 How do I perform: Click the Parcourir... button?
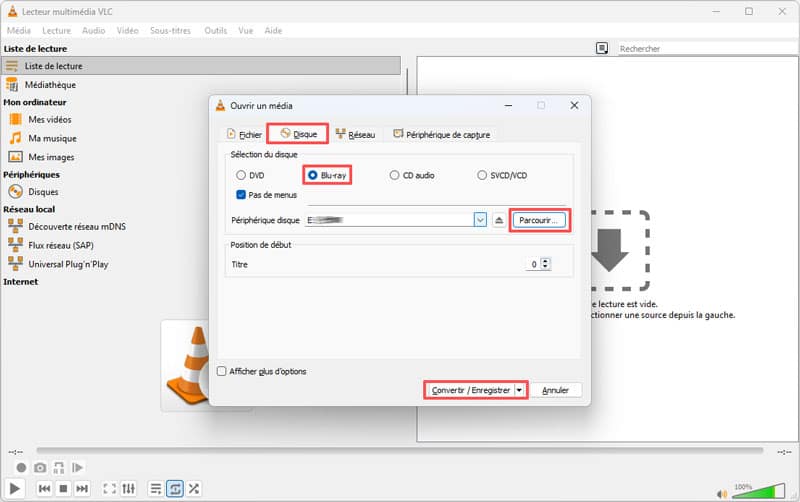(541, 220)
